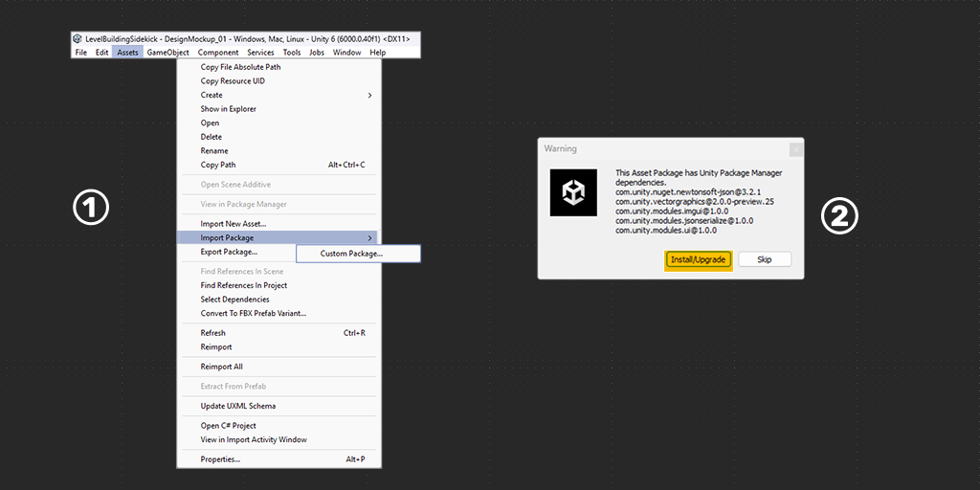Select Refresh in the Assets menu
This screenshot has height=490, width=980.
click(x=278, y=333)
